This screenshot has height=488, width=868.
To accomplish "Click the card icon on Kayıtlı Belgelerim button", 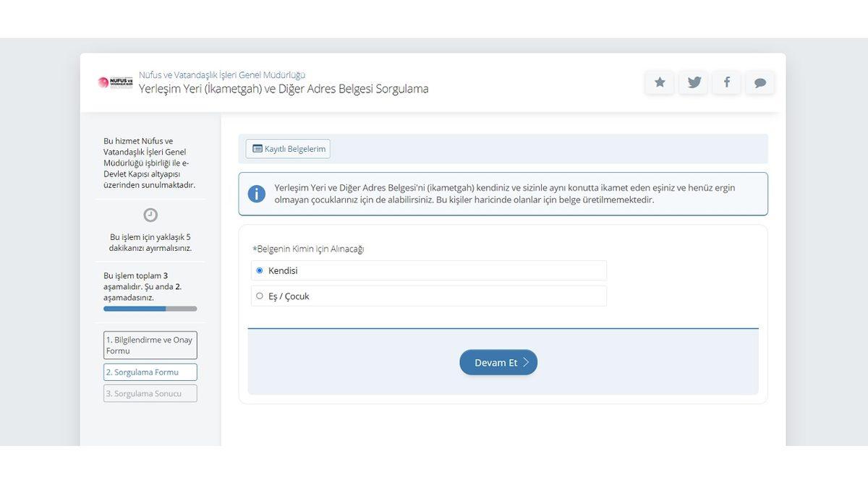I will pyautogui.click(x=257, y=147).
